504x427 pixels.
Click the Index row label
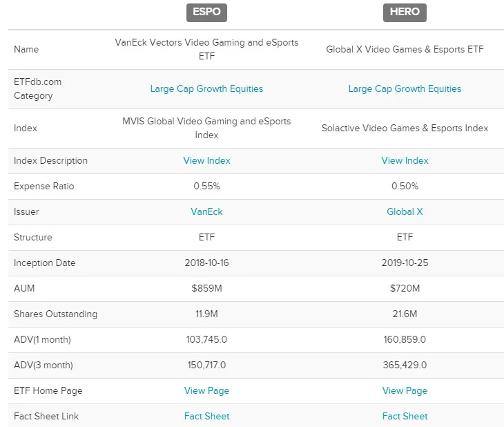[x=26, y=128]
